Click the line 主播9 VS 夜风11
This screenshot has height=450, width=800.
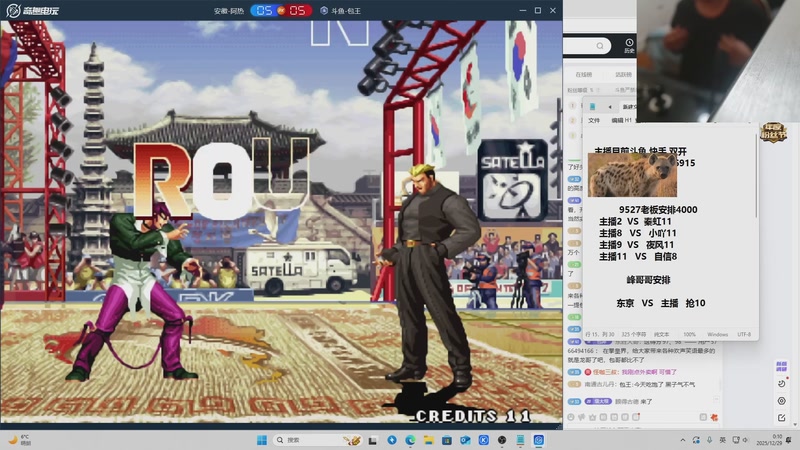coord(637,245)
